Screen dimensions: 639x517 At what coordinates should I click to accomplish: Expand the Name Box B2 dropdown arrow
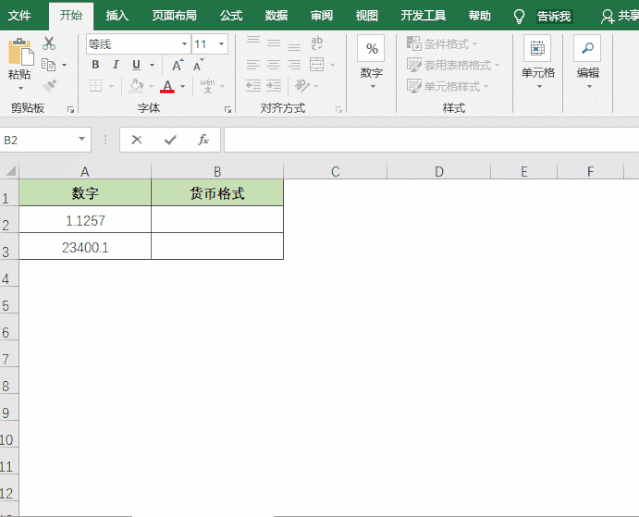82,139
